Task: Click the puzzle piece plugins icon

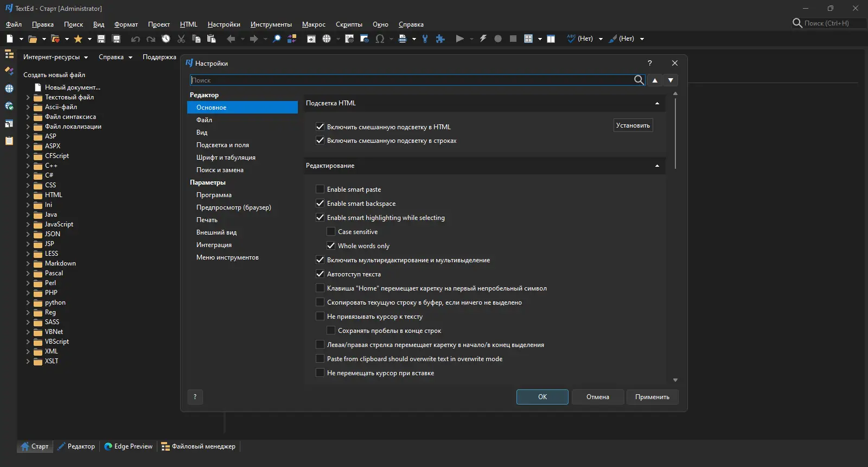Action: tap(441, 39)
